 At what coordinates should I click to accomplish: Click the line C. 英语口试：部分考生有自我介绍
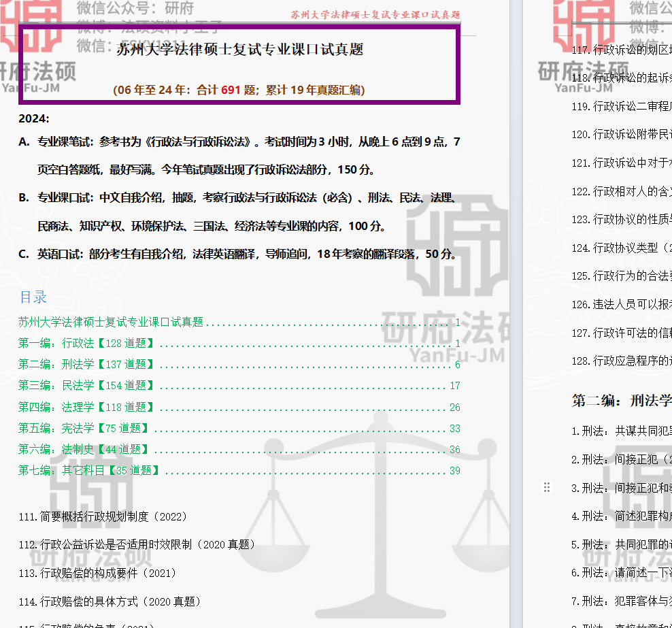pyautogui.click(x=238, y=254)
